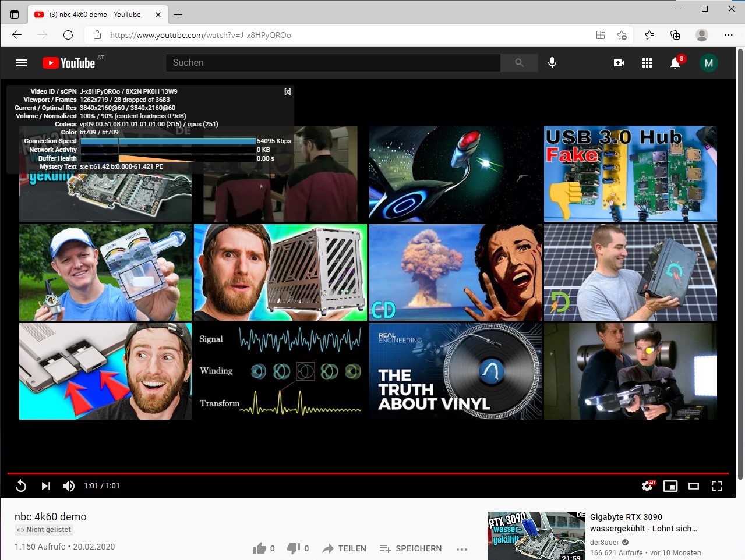
Task: Open the starship end-screen thumbnail
Action: tap(456, 174)
